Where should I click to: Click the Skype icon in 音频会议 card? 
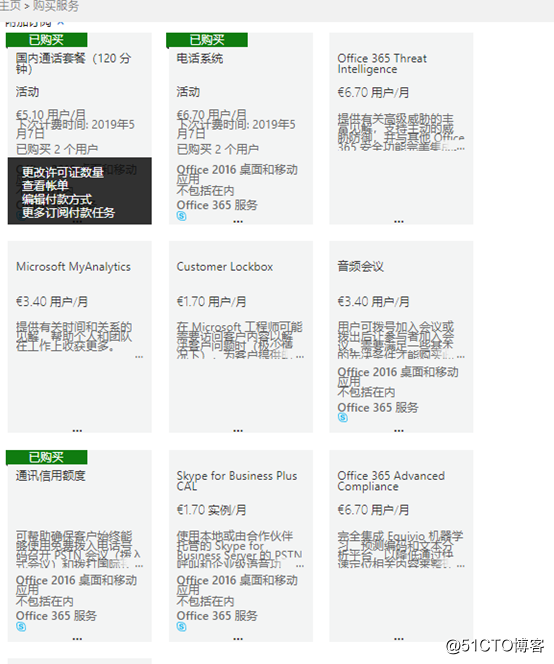(x=343, y=418)
